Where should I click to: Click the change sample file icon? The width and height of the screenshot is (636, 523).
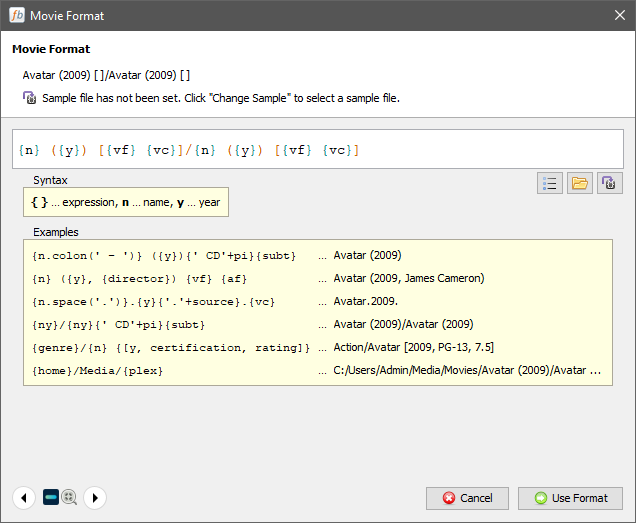coord(609,183)
